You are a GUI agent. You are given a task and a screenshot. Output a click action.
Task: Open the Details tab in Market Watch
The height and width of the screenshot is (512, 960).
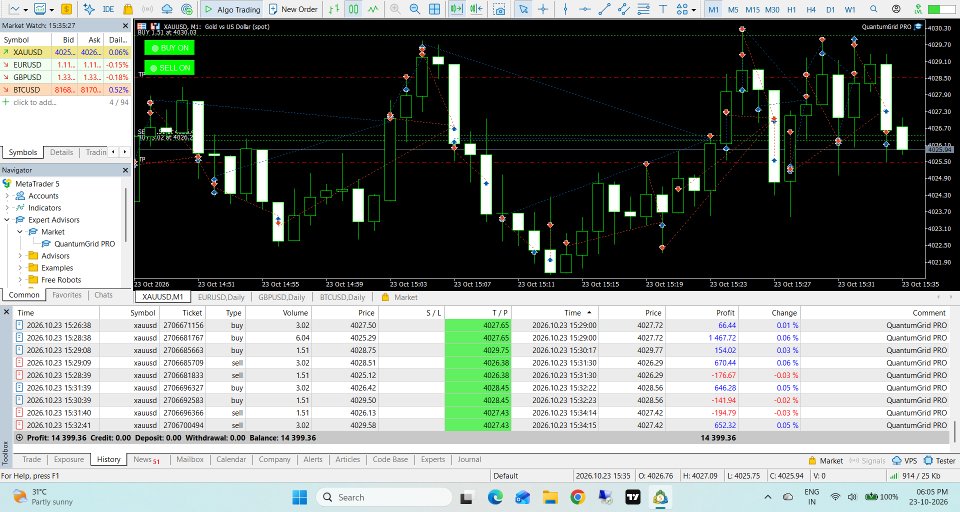61,152
